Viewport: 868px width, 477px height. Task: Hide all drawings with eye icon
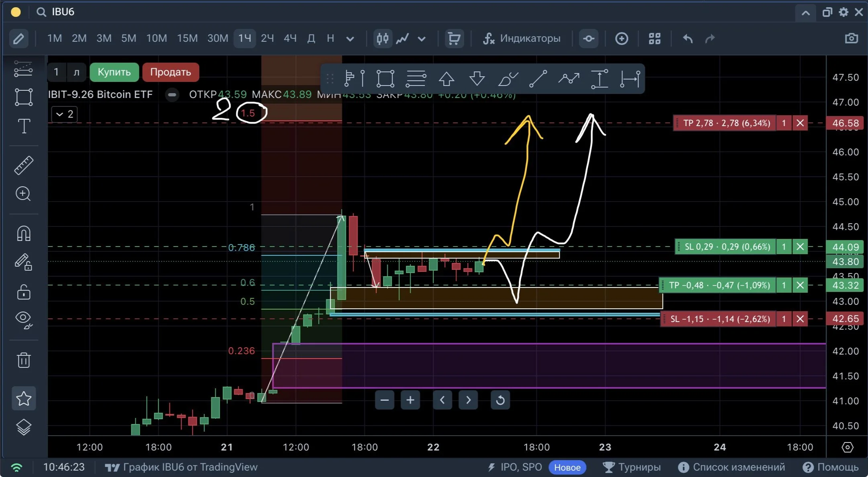(24, 320)
